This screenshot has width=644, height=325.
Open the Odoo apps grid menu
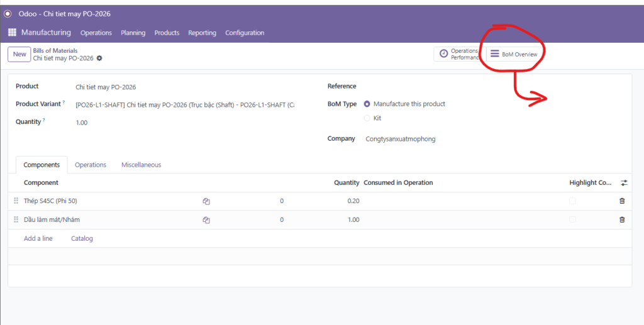[x=12, y=33]
